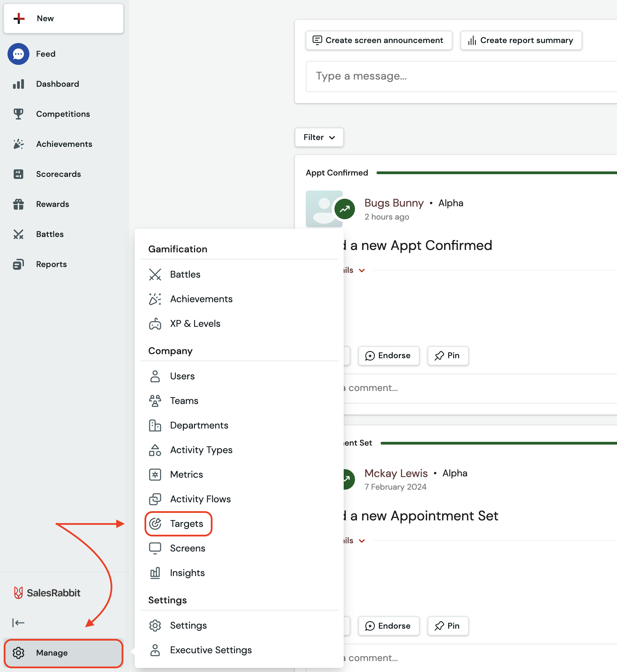Endorse the Bugs Bunny post

tap(388, 356)
